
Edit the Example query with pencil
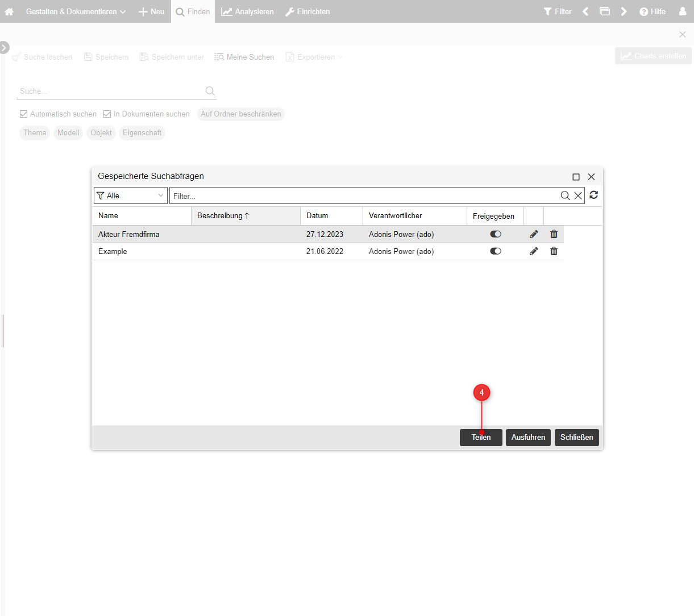coord(534,251)
